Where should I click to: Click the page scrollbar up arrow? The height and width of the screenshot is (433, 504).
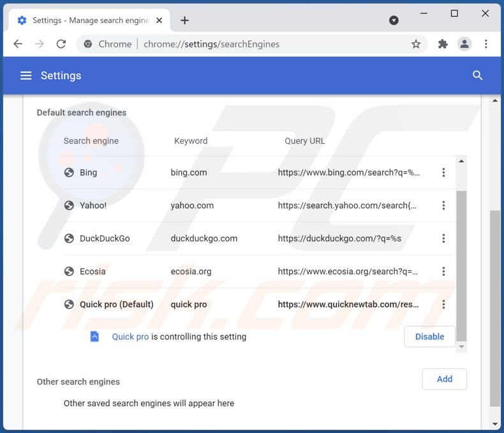[x=495, y=101]
